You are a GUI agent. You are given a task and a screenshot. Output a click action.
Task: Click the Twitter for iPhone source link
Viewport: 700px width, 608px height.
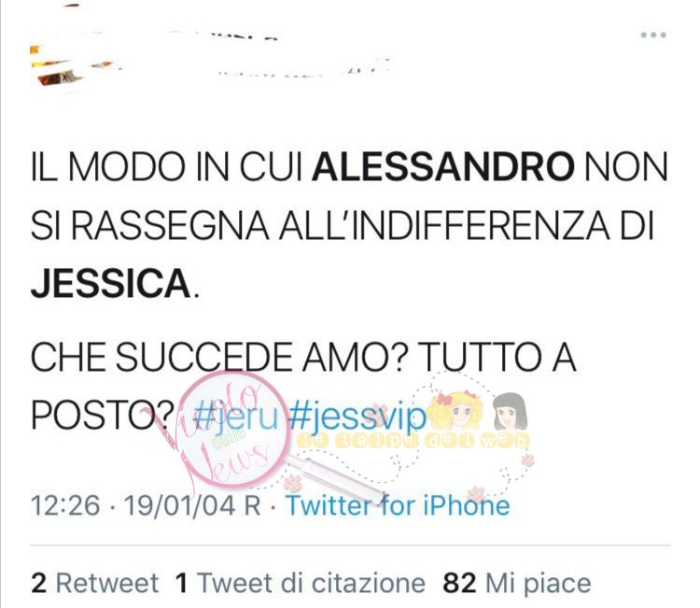[398, 505]
